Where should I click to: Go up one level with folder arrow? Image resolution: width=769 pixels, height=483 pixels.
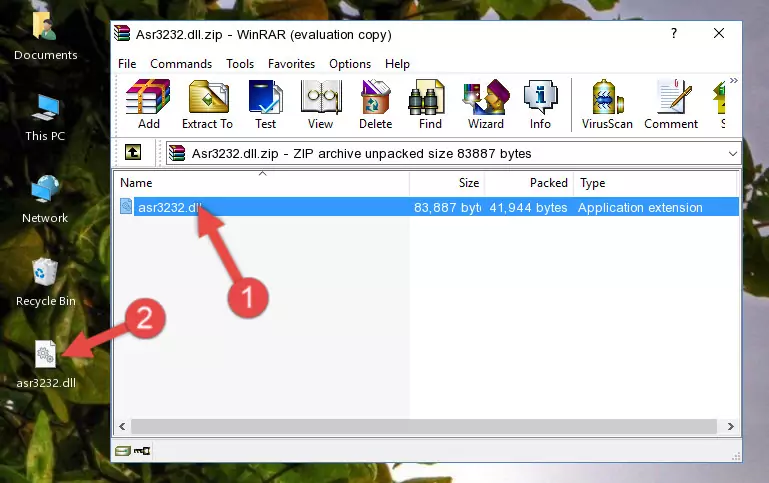[x=133, y=153]
